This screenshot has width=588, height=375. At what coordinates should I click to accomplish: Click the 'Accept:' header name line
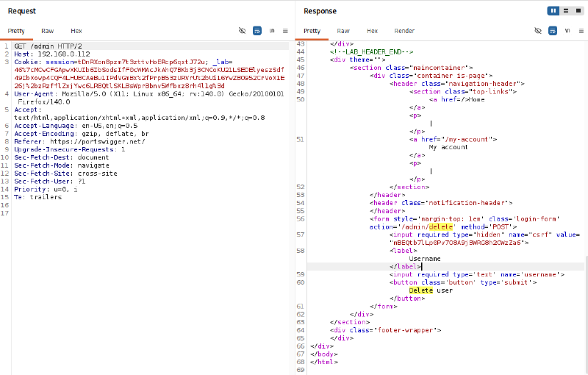[28, 110]
